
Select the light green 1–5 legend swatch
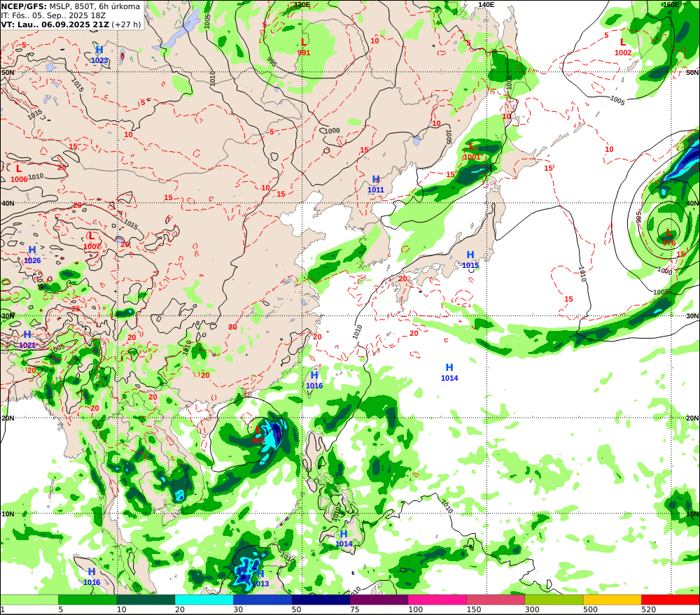pyautogui.click(x=29, y=600)
